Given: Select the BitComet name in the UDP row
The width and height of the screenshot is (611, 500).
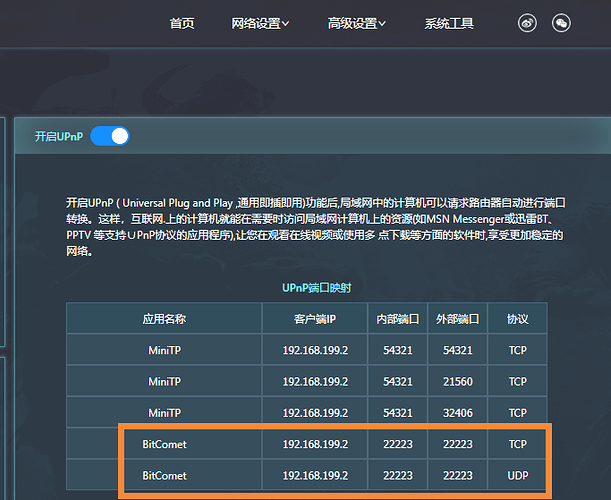Looking at the screenshot, I should click(x=164, y=475).
